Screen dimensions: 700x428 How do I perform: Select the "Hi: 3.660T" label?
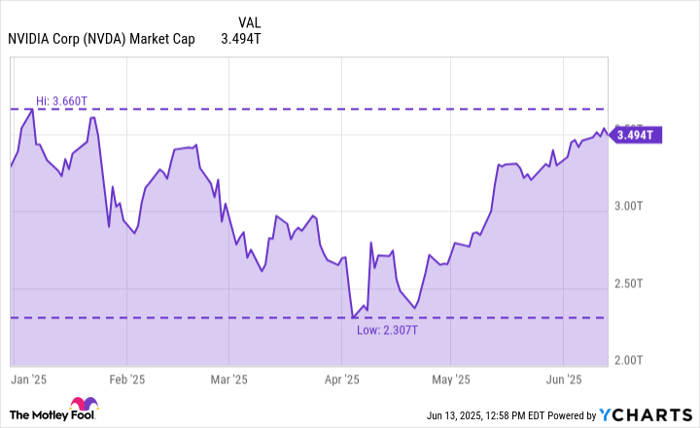point(63,101)
